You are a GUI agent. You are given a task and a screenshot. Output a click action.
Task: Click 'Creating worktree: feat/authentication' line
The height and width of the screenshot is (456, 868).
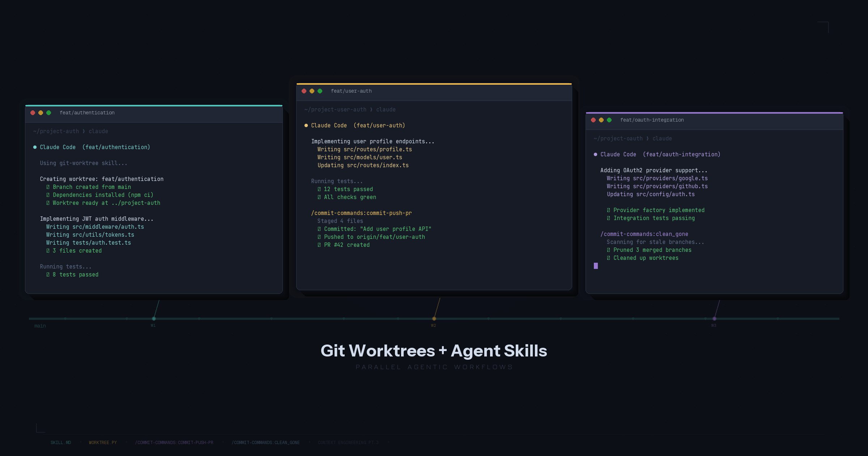[102, 179]
